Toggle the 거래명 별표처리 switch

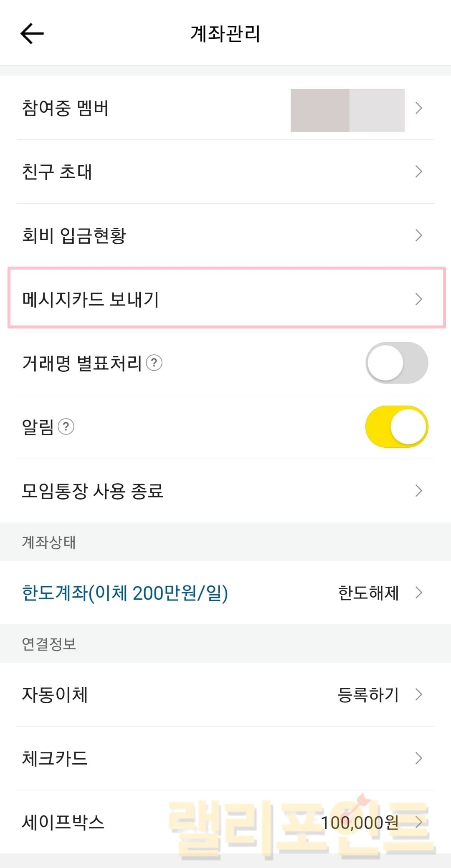[396, 363]
